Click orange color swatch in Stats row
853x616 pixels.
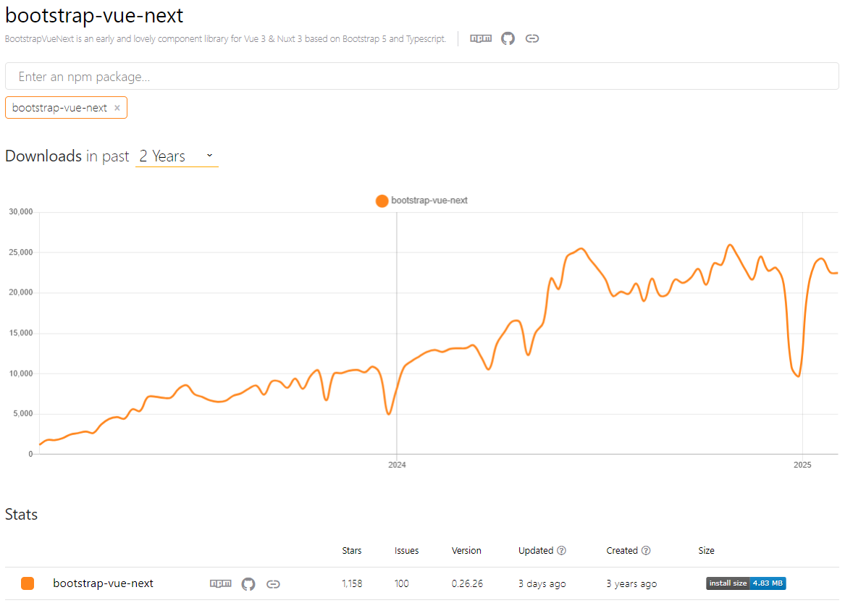(28, 583)
